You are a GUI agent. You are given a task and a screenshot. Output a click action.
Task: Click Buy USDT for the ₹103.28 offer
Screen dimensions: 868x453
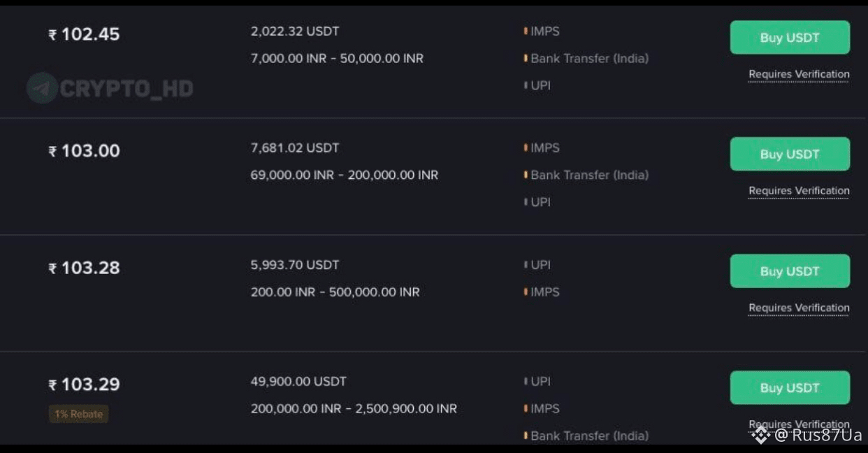click(x=790, y=271)
